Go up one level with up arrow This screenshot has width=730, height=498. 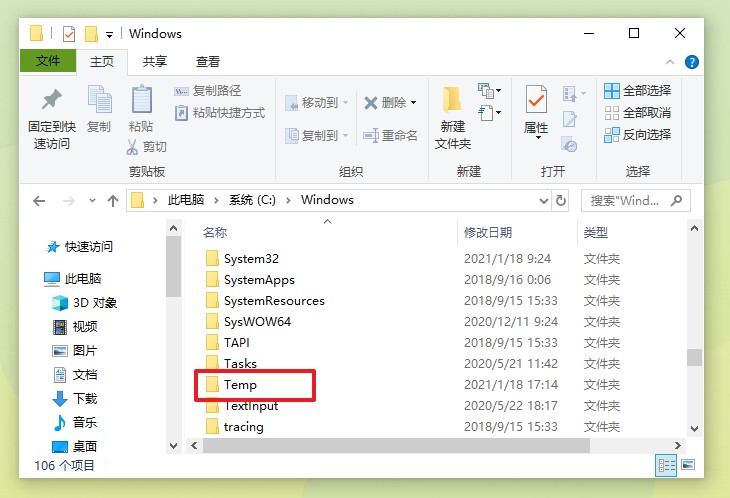(113, 201)
